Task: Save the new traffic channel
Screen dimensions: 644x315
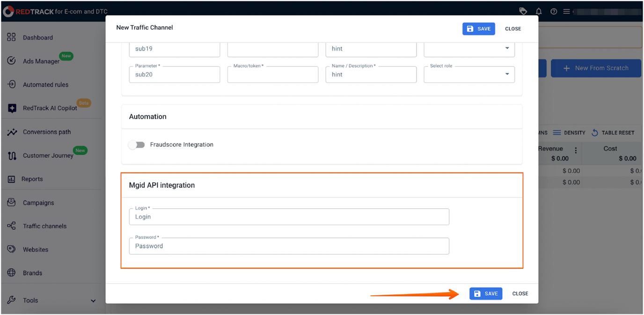Action: coord(486,294)
